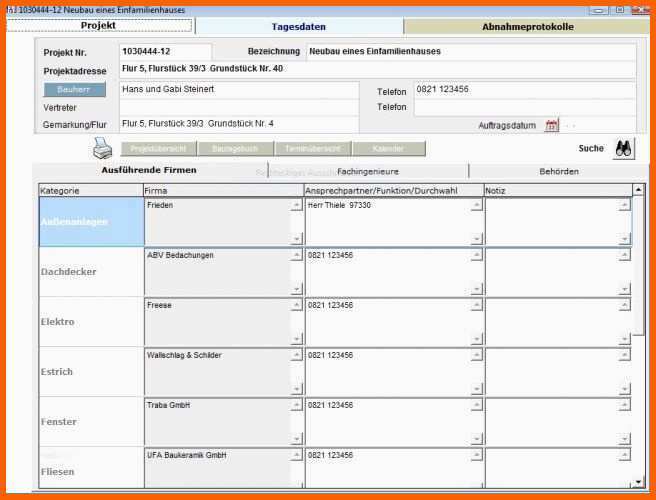
Task: Select the Behörden sub-tab
Action: pyautogui.click(x=559, y=172)
